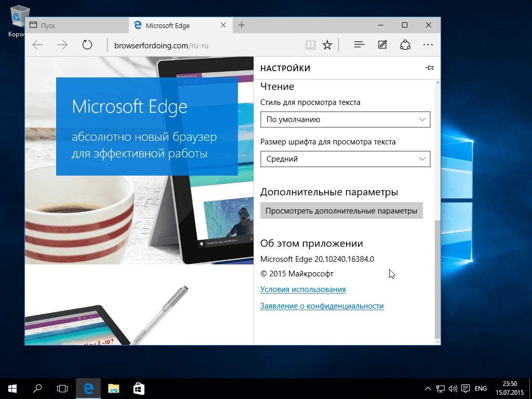Open the Windows Store taskbar icon
The height and width of the screenshot is (399, 532).
point(138,389)
